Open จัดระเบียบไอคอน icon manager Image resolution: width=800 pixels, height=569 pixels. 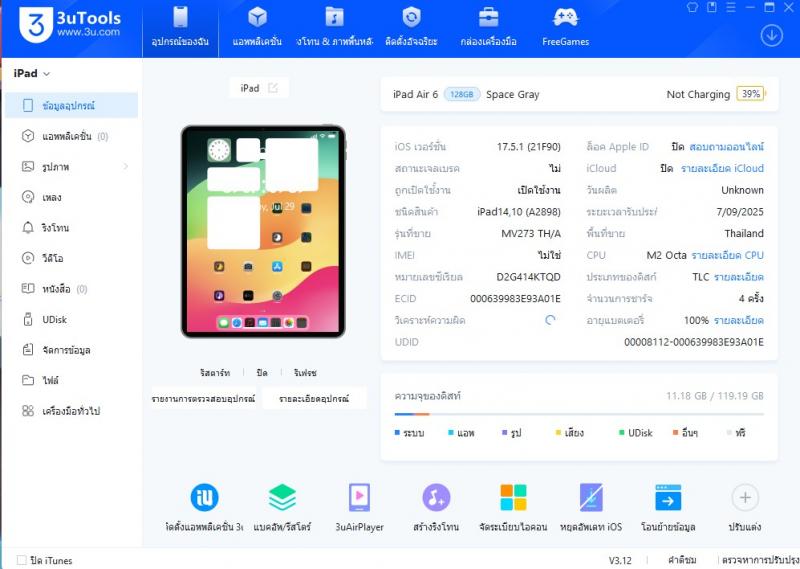click(x=513, y=507)
